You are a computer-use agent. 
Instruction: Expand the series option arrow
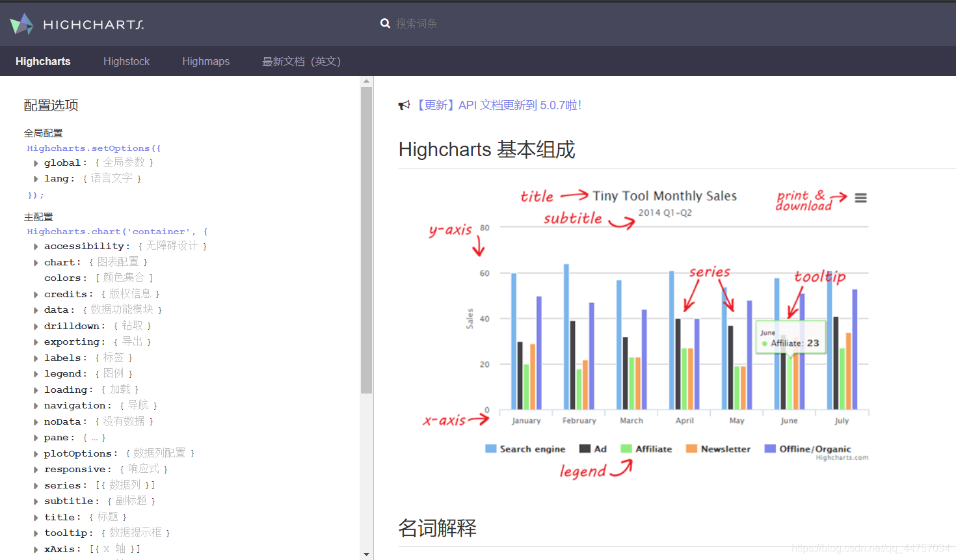pos(36,486)
